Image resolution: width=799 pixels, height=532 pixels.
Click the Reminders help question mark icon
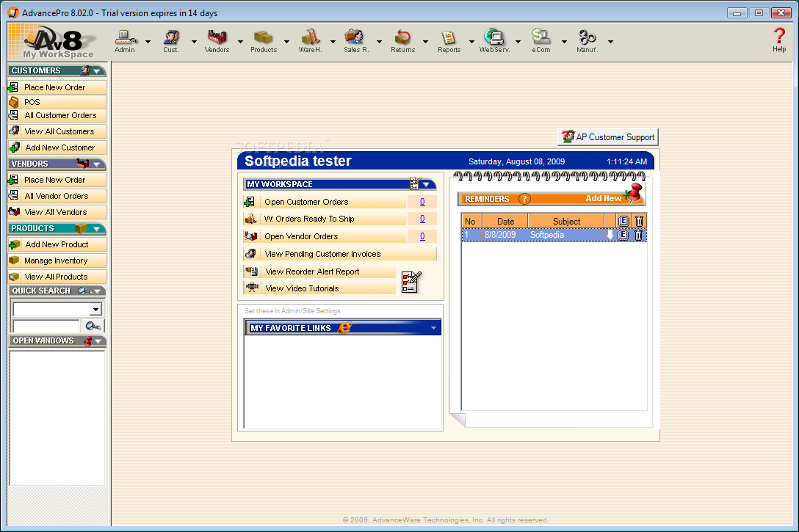[x=524, y=199]
